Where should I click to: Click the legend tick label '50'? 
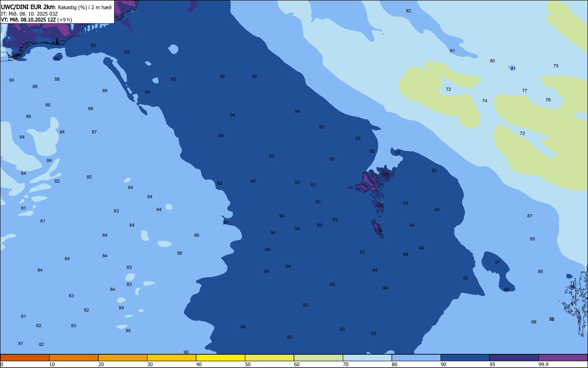pos(248,364)
